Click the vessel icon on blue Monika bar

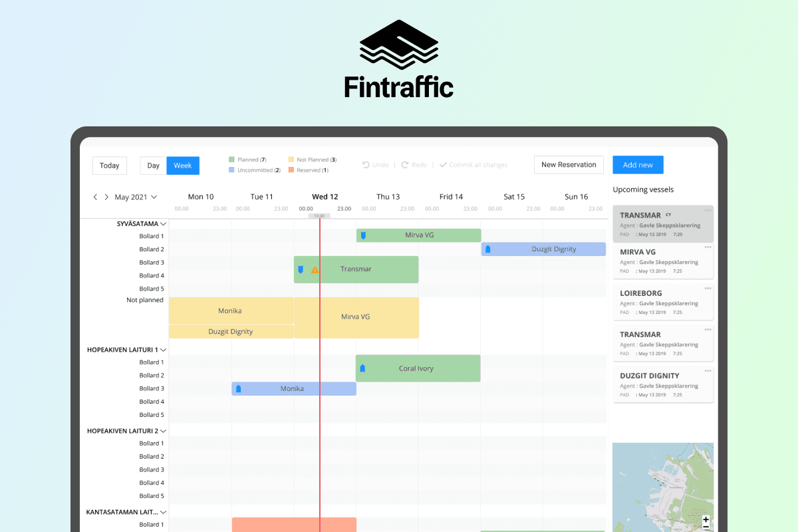click(238, 388)
